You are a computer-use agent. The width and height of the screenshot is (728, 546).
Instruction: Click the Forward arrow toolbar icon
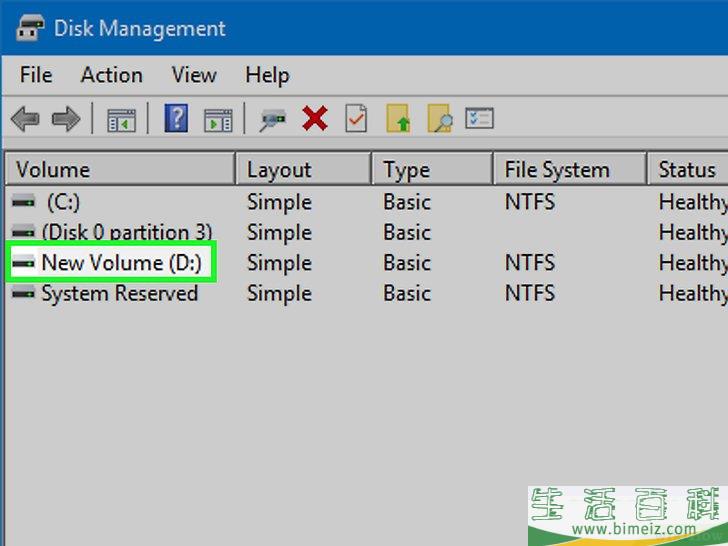[x=65, y=120]
